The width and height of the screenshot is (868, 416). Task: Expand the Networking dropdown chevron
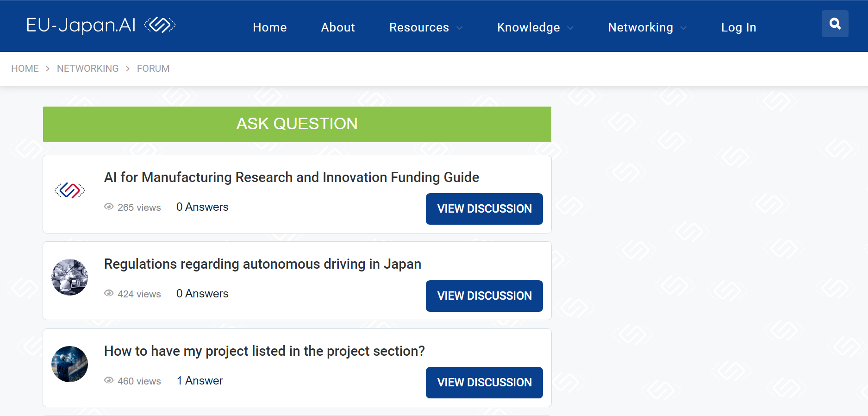click(683, 28)
